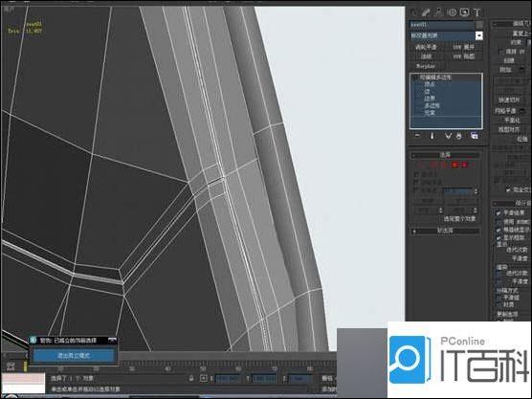Toggle the Show Cage (显示框架) checkbox

(x=499, y=238)
